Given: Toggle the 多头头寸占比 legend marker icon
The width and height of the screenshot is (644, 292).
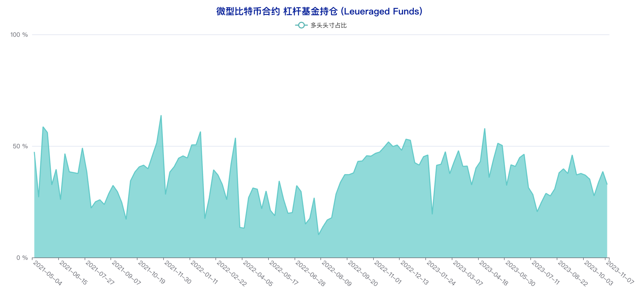Looking at the screenshot, I should pyautogui.click(x=301, y=25).
